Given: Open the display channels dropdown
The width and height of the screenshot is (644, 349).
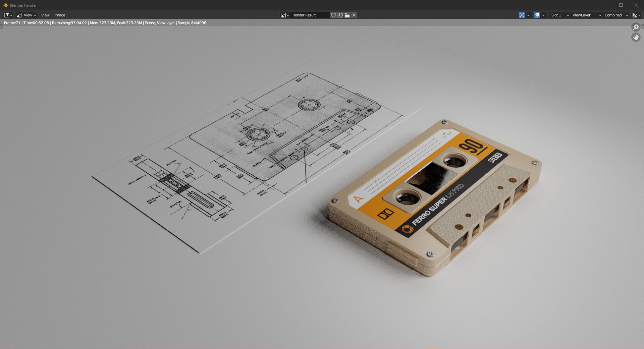Looking at the screenshot, I should 636,15.
